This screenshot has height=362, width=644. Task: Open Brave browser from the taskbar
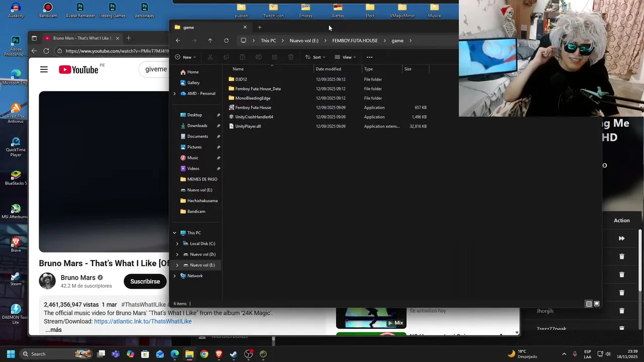[219, 354]
